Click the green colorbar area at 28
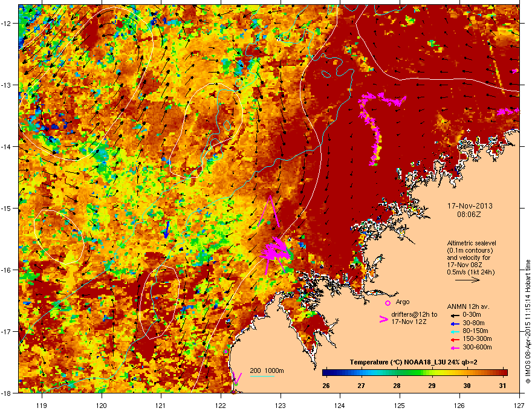 pyautogui.click(x=397, y=373)
